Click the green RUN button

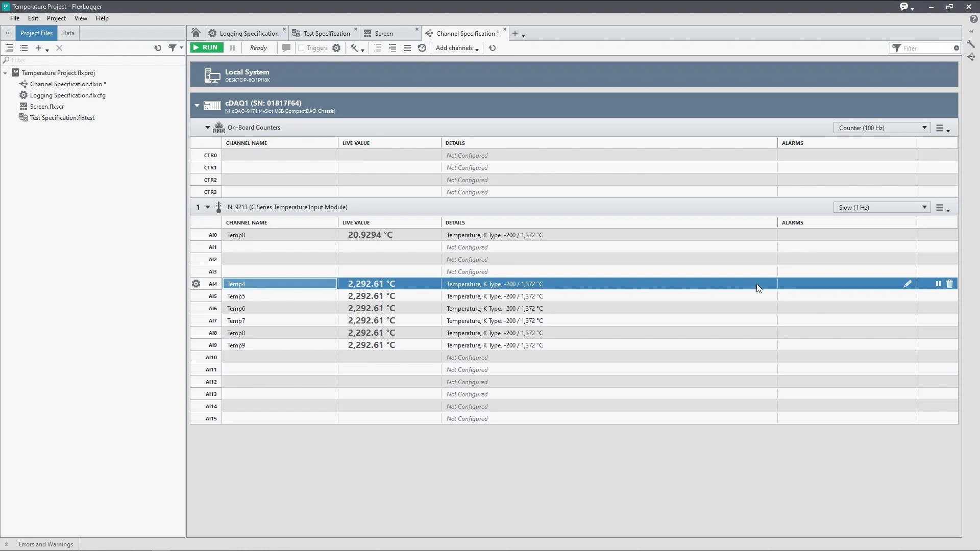click(x=207, y=47)
